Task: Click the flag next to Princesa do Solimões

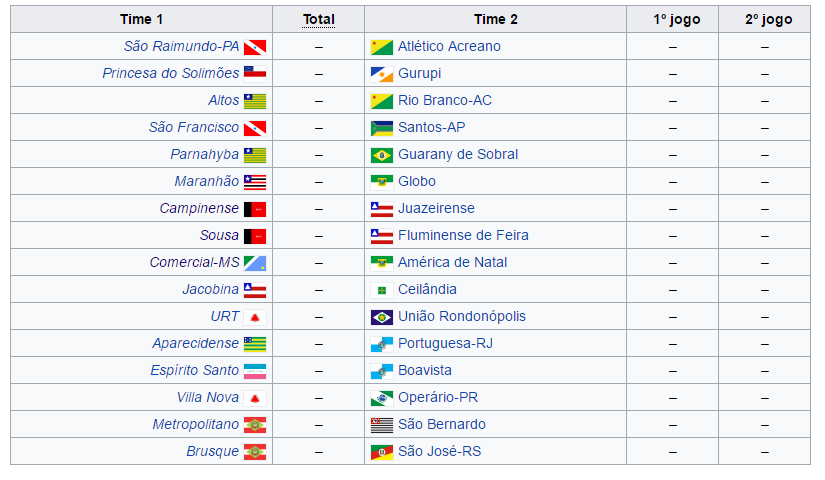Action: [x=255, y=74]
